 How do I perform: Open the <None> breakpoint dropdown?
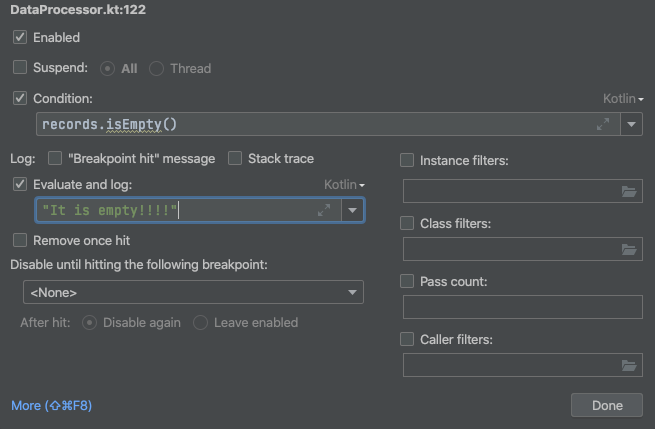pos(193,292)
